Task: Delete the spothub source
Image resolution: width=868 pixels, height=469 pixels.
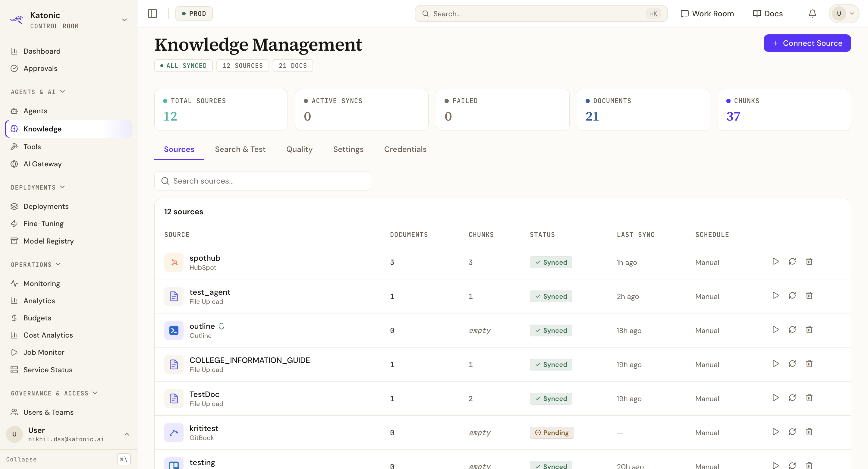Action: (x=809, y=261)
